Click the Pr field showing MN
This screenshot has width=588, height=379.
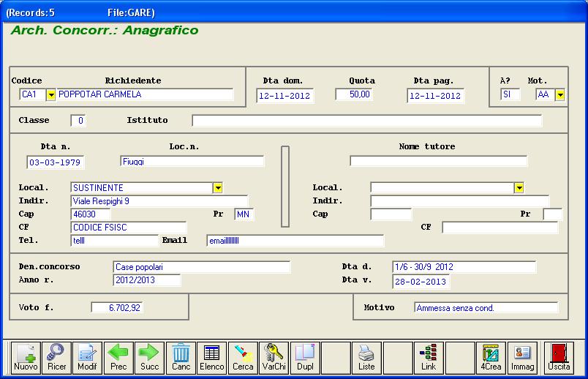(x=244, y=214)
